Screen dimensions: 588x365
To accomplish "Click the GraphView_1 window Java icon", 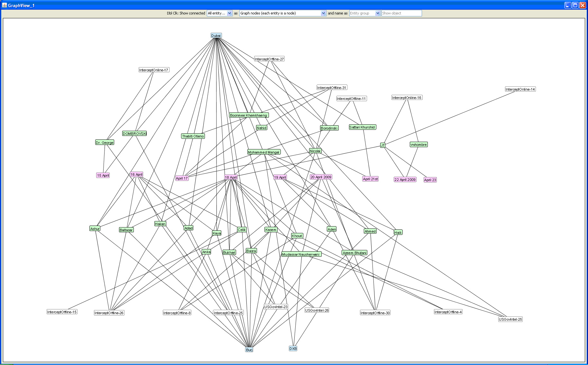I will click(4, 5).
